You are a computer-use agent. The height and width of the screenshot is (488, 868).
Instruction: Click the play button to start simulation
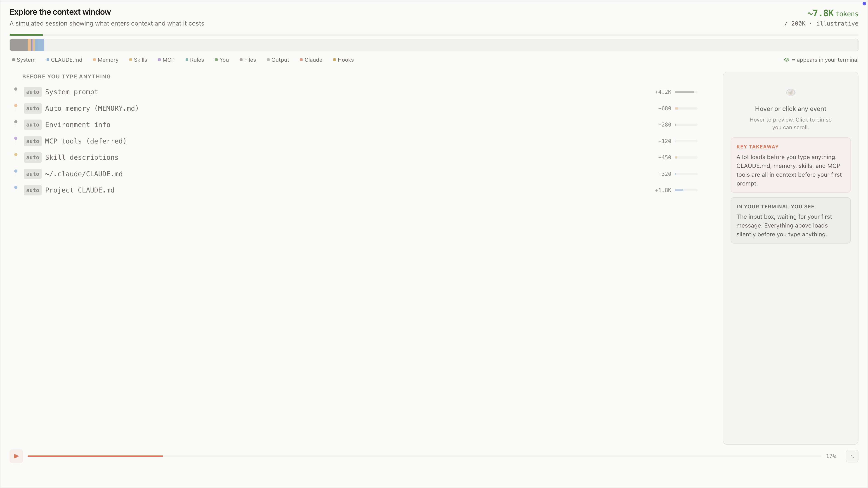pos(16,456)
